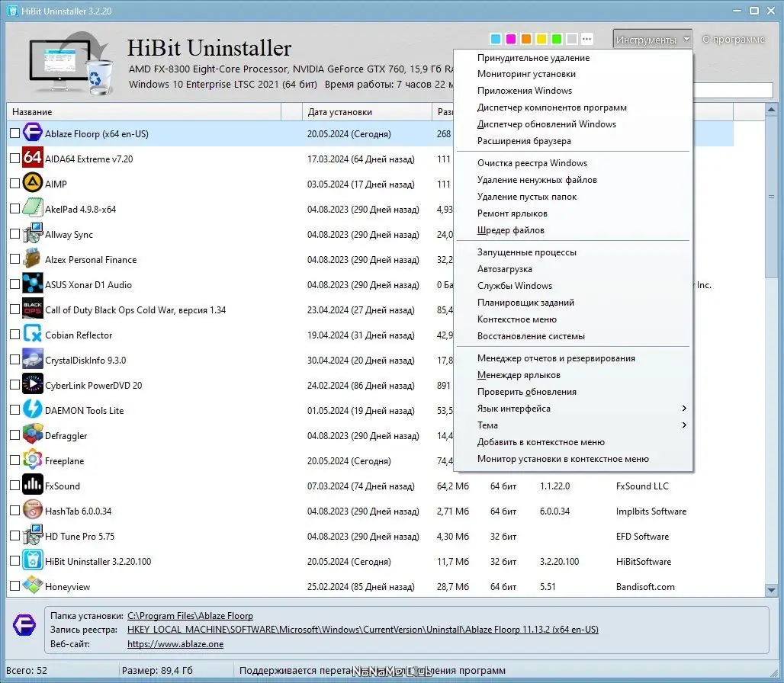Click the Allway Sync icon
This screenshot has height=683, width=784.
(33, 233)
